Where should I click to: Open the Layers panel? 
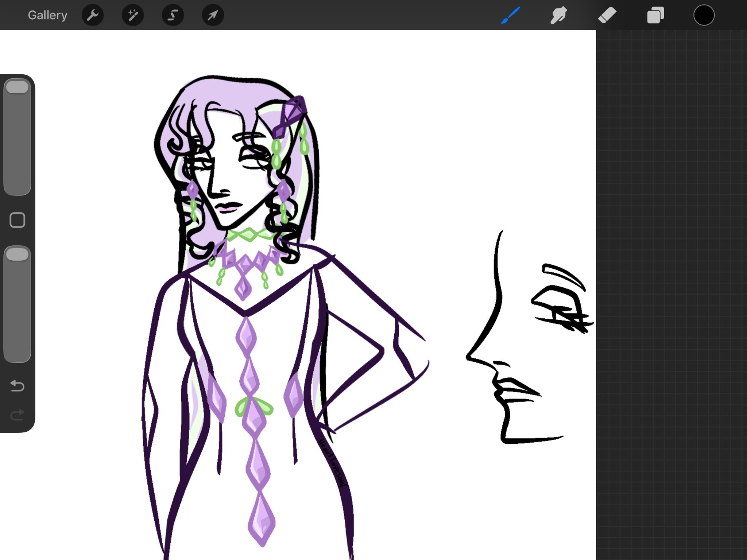tap(655, 15)
